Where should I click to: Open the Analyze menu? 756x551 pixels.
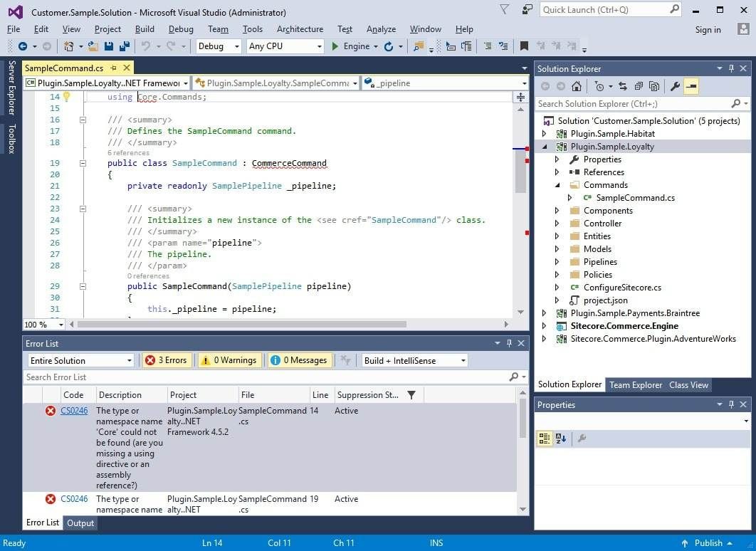pyautogui.click(x=381, y=29)
